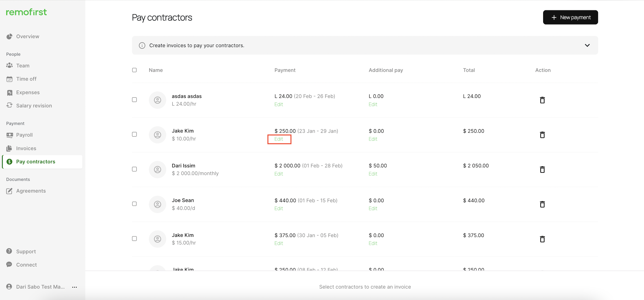Image resolution: width=644 pixels, height=300 pixels.
Task: Select the Pay contractors menu item
Action: coord(42,162)
